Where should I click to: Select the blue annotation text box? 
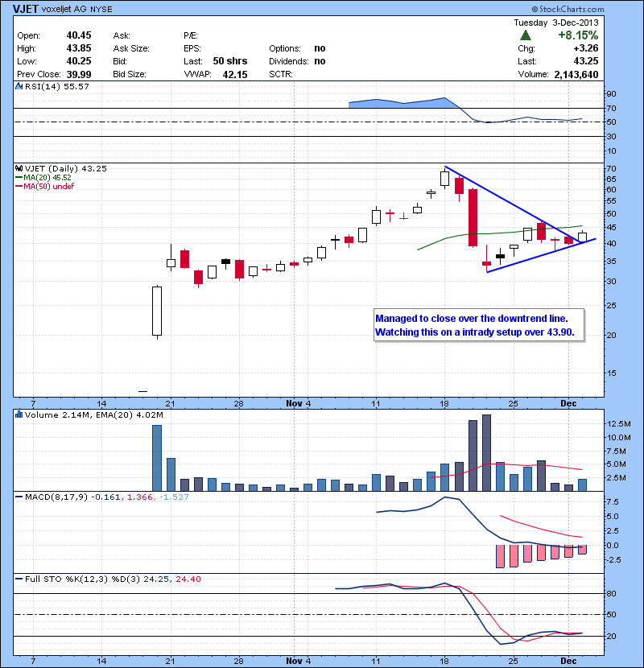tap(479, 325)
